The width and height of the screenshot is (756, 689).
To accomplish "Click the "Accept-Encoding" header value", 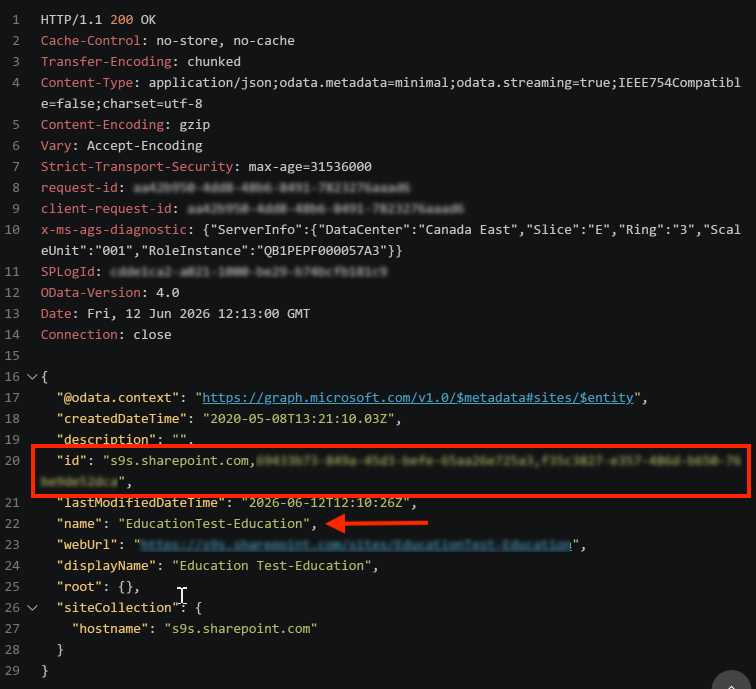I will pos(145,146).
